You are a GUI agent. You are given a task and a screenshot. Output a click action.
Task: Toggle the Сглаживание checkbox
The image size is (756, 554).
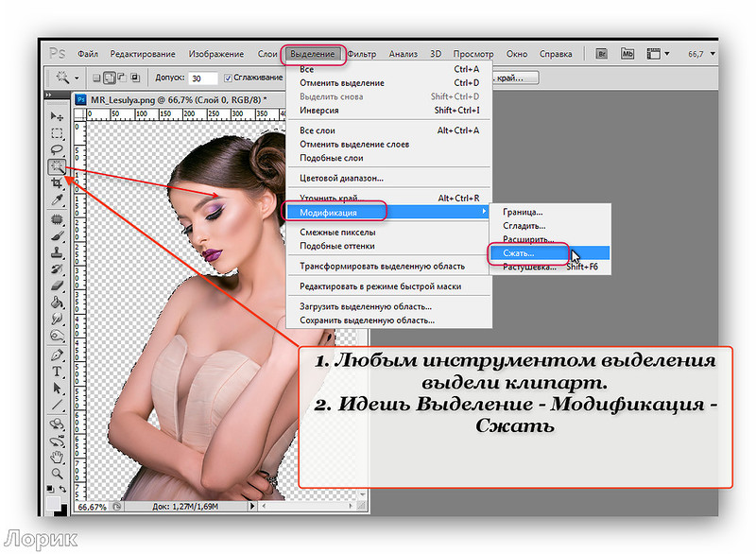coord(228,78)
